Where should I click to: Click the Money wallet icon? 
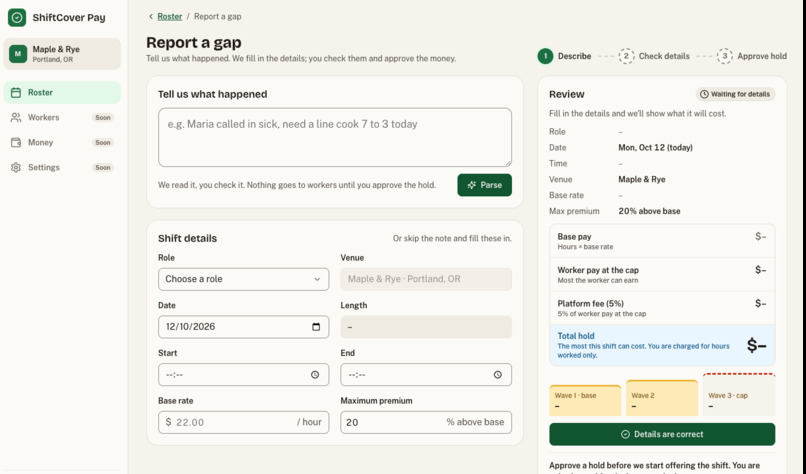coord(16,142)
